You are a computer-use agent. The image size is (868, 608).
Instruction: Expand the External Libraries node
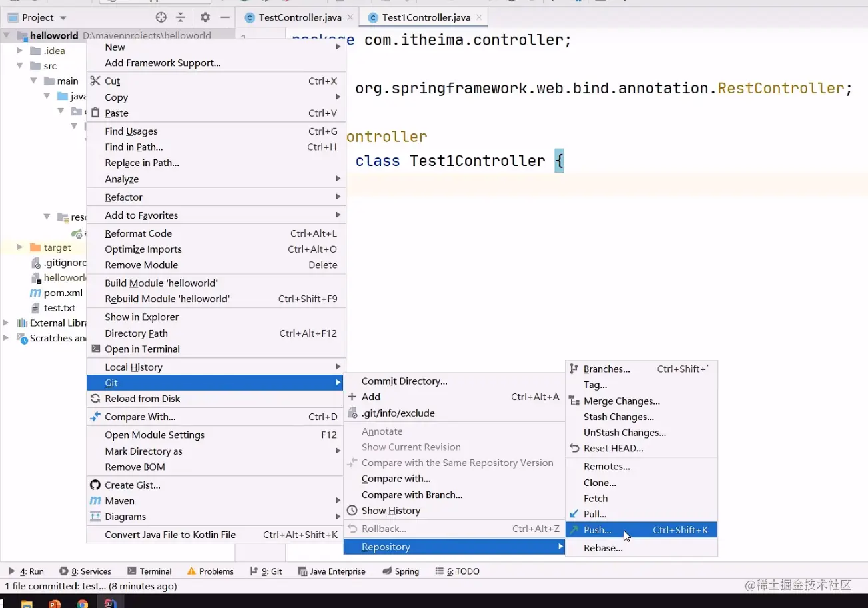7,323
